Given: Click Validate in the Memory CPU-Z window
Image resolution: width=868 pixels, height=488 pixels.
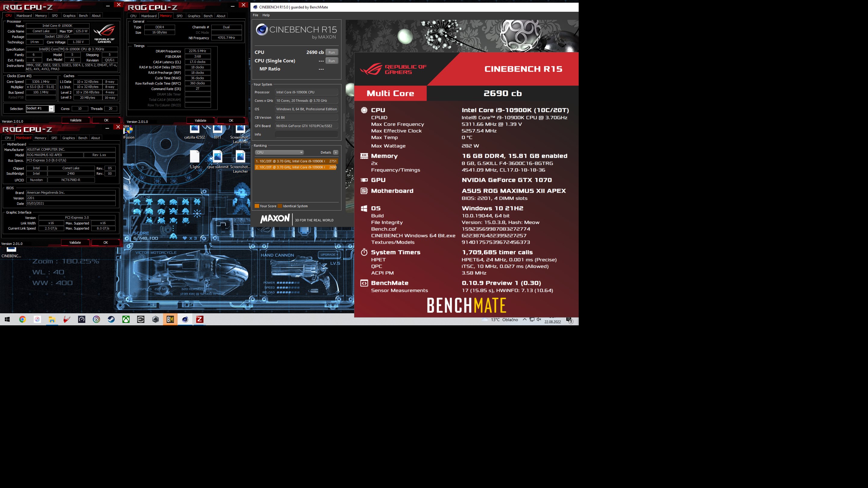Looking at the screenshot, I should [200, 120].
